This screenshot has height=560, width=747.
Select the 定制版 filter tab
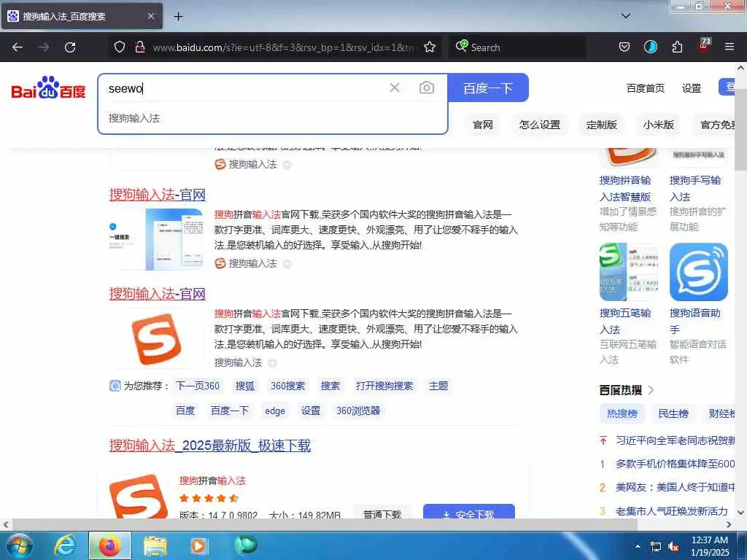(602, 125)
